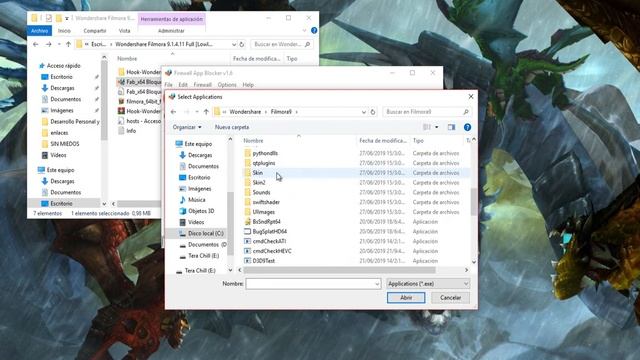
Task: Open the Administrar ribbon tab
Action: pyautogui.click(x=171, y=31)
